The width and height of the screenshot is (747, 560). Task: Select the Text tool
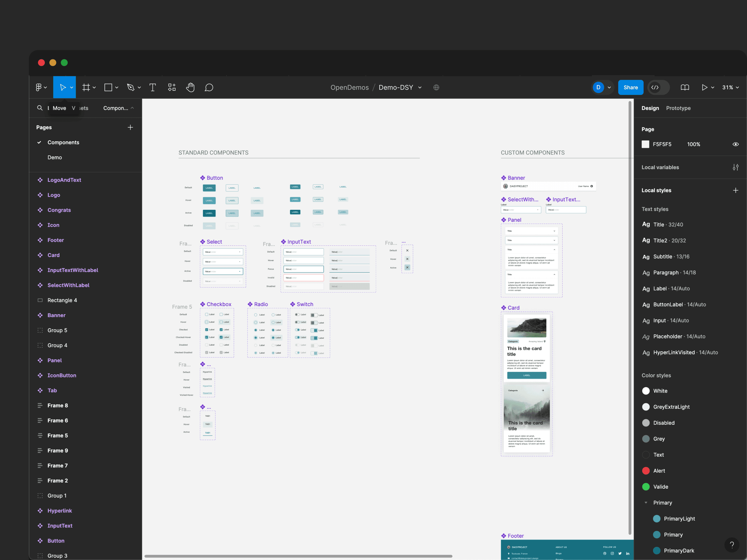point(152,87)
